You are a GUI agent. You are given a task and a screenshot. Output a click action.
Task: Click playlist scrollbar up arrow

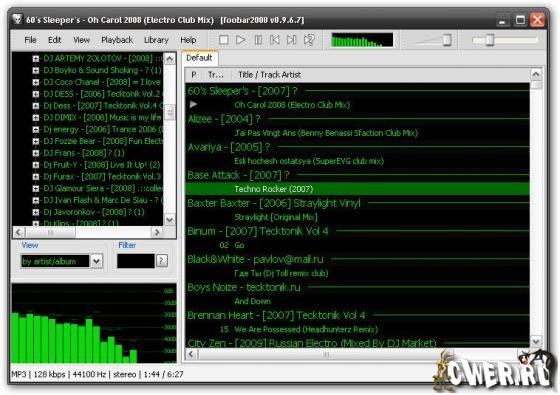point(536,75)
